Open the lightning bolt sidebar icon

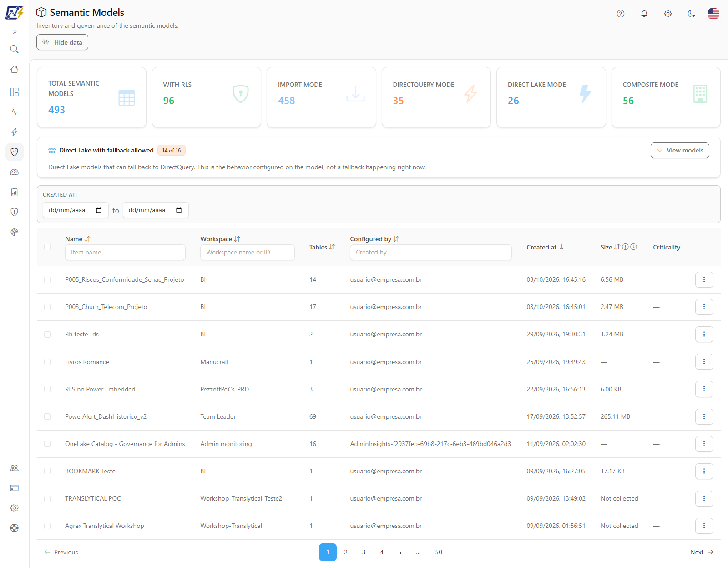pyautogui.click(x=14, y=132)
